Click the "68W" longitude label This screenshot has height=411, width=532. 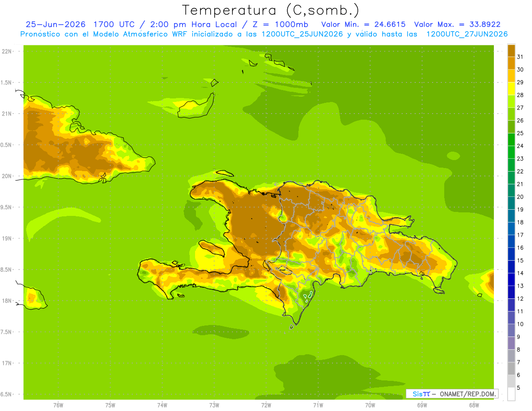tap(474, 405)
